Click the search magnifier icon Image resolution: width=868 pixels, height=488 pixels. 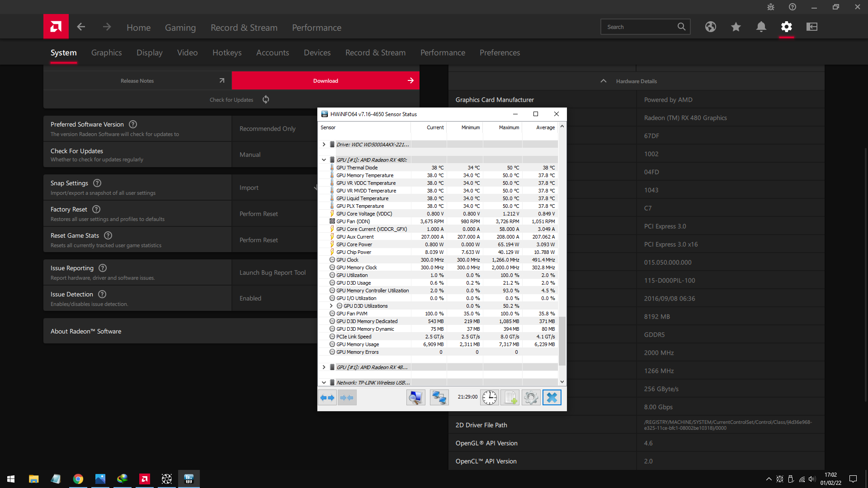(681, 27)
